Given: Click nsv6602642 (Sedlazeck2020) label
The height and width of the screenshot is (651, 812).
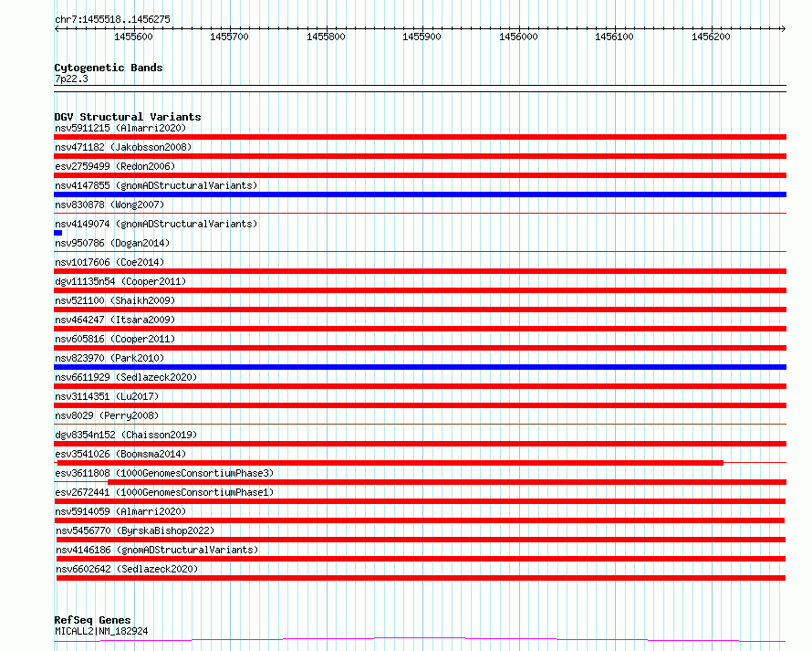Looking at the screenshot, I should point(127,569).
